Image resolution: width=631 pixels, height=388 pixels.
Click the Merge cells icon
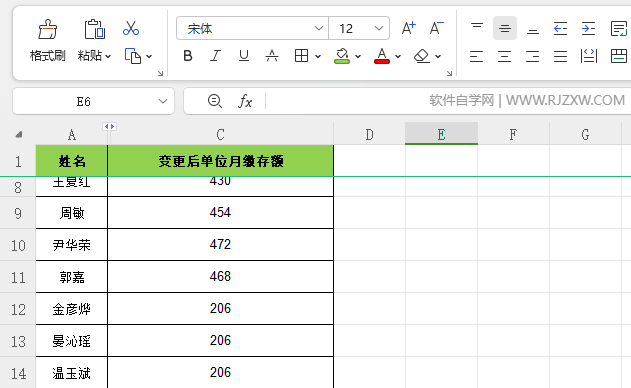619,56
